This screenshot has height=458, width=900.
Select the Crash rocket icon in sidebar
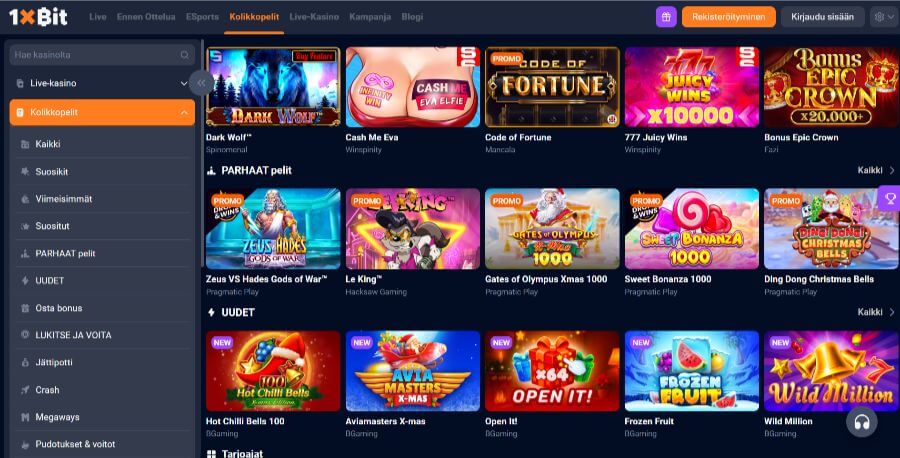(25, 390)
